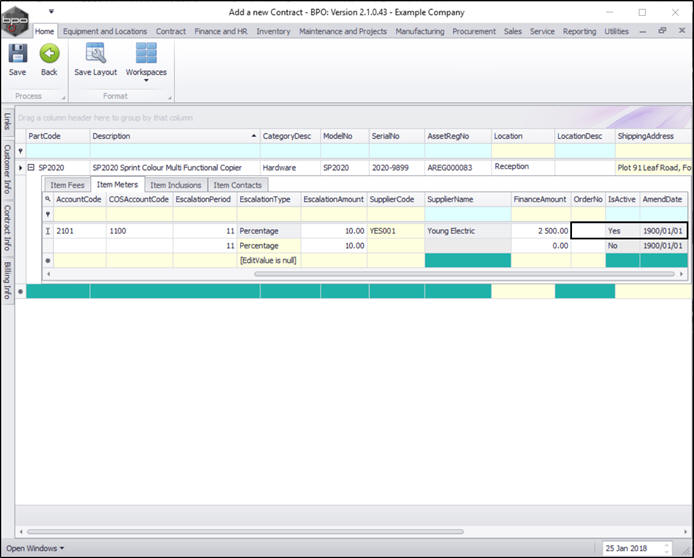Open the Customer Info side panel
The image size is (694, 558).
pyautogui.click(x=7, y=168)
